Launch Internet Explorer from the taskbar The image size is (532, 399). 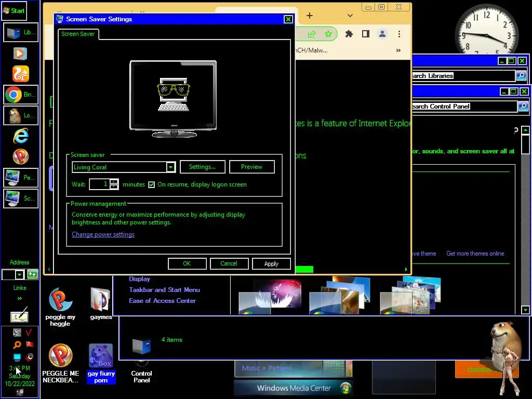tap(21, 136)
